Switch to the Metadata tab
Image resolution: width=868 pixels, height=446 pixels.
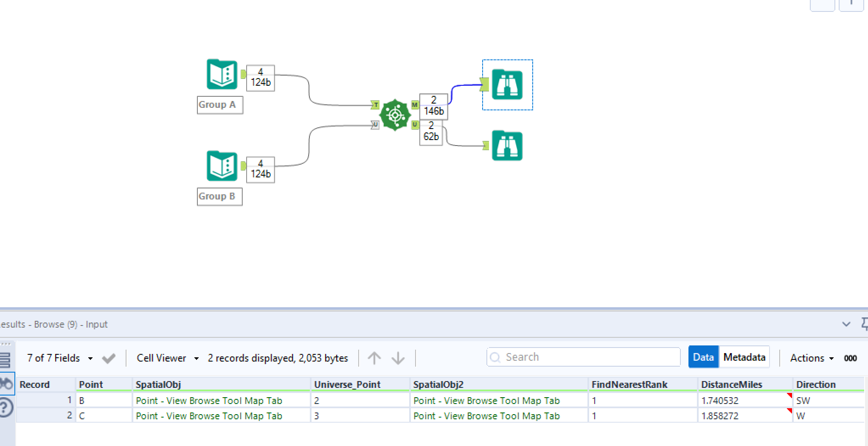[744, 357]
